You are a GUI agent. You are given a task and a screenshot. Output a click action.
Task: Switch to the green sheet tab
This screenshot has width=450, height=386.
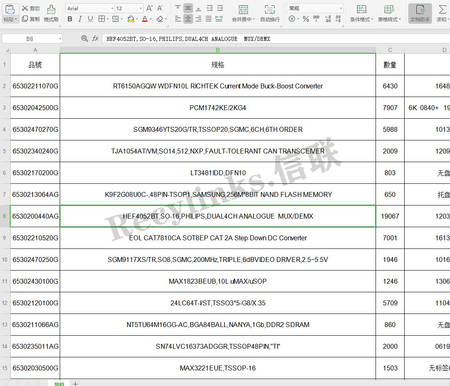click(x=59, y=383)
